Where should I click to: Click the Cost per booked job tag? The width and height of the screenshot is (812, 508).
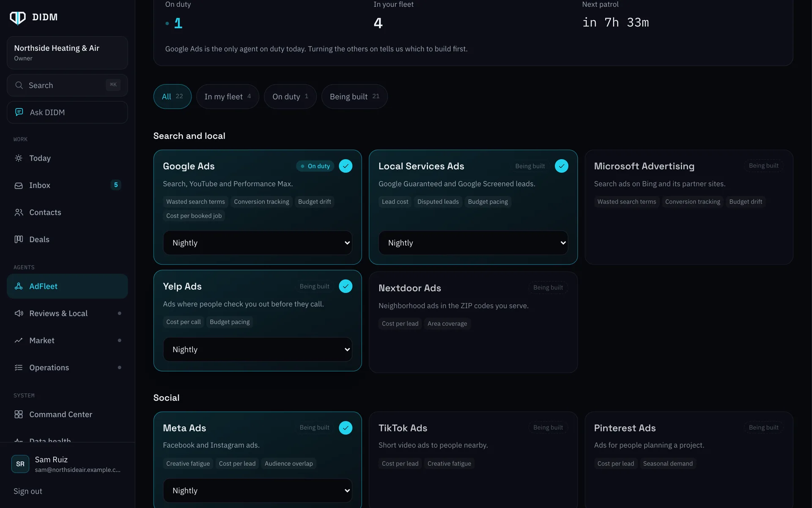(194, 216)
